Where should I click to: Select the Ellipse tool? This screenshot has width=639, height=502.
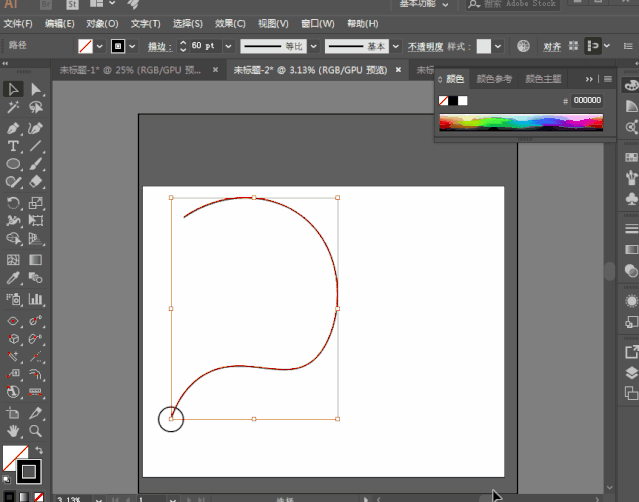13,164
